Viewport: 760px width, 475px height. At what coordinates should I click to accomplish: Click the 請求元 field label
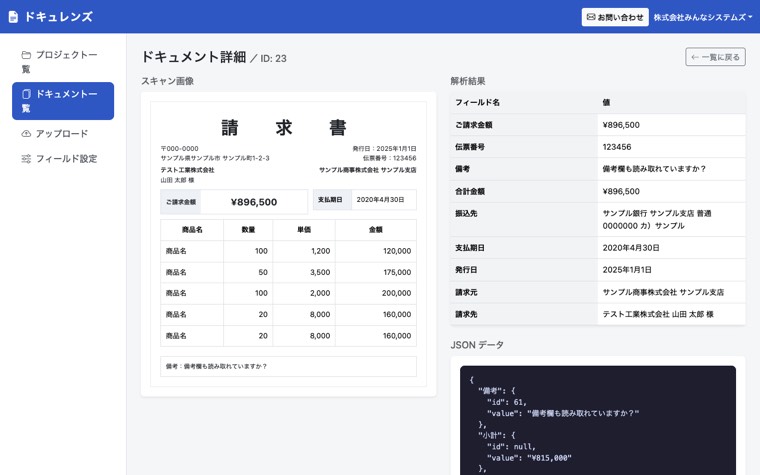[x=466, y=292]
